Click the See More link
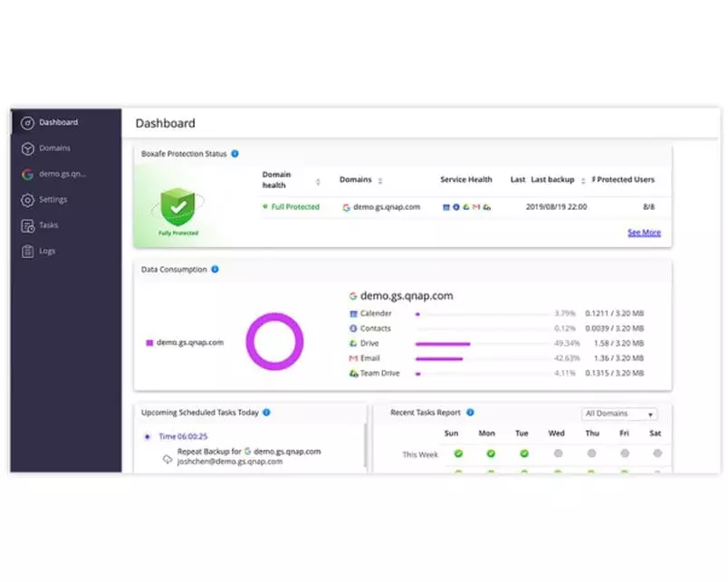 pos(644,233)
